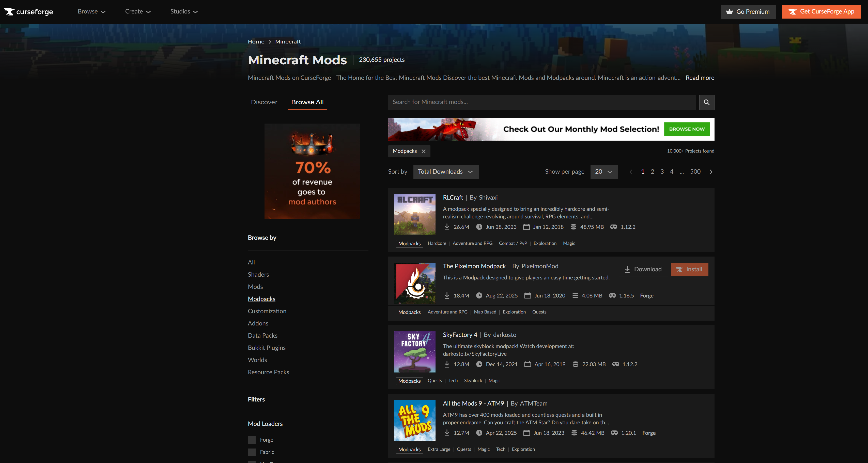Click SkyFactory 4 updated clock icon
Image resolution: width=868 pixels, height=463 pixels.
479,364
